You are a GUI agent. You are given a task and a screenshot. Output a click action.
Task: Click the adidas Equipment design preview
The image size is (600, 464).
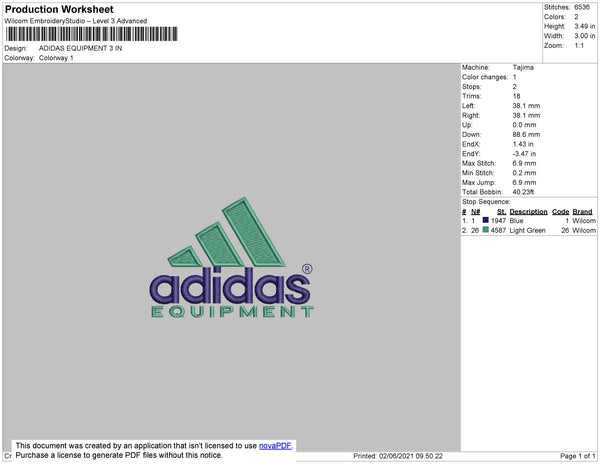click(232, 257)
